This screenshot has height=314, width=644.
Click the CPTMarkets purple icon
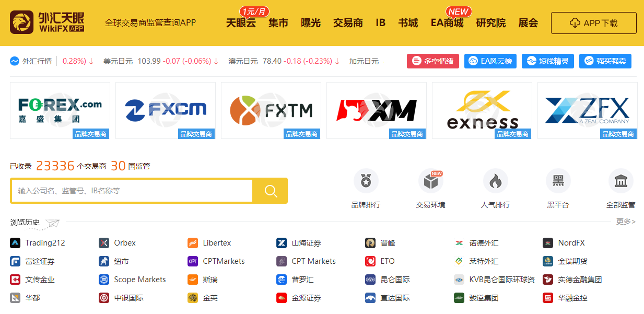pos(193,261)
